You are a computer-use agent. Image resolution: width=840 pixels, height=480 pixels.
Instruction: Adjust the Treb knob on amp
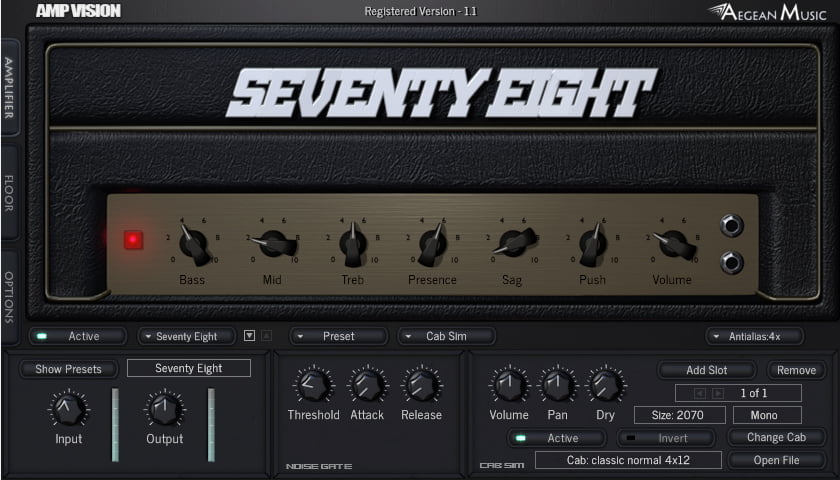pos(352,244)
